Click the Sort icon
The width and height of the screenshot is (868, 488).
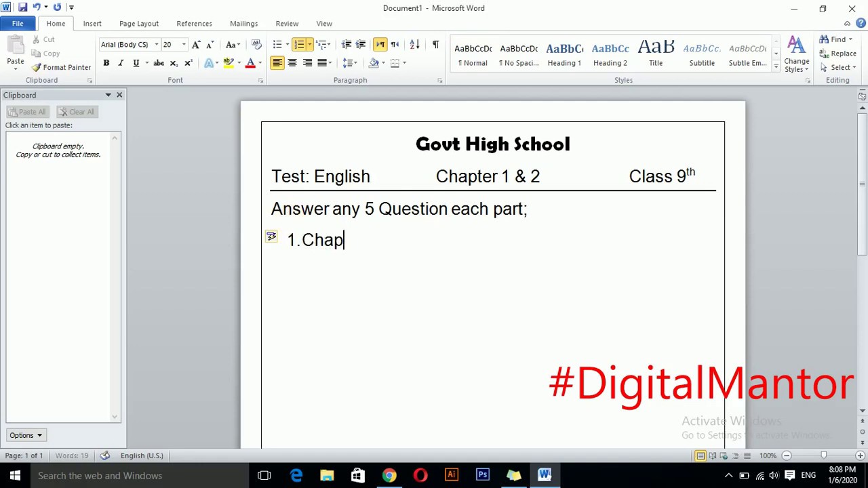pos(414,45)
